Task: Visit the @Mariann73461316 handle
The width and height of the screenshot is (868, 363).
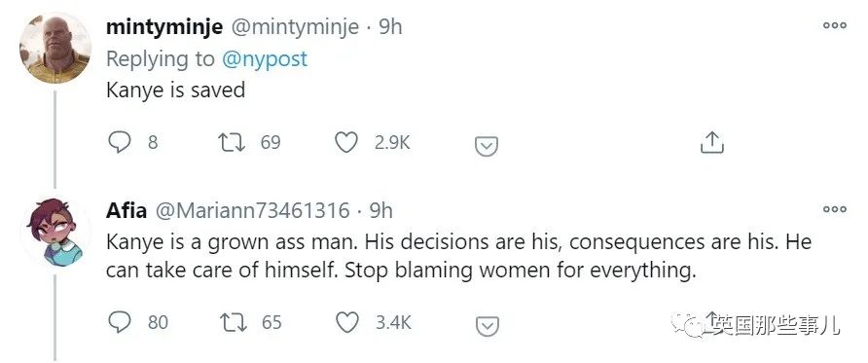Action: pos(252,210)
